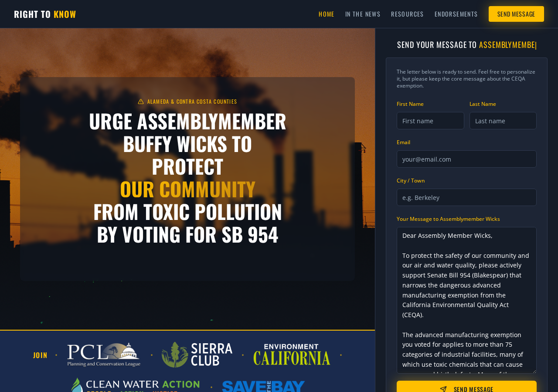The width and height of the screenshot is (558, 392).
Task: Click inside the message to Assemblymember Wicks textarea
Action: coord(466,300)
